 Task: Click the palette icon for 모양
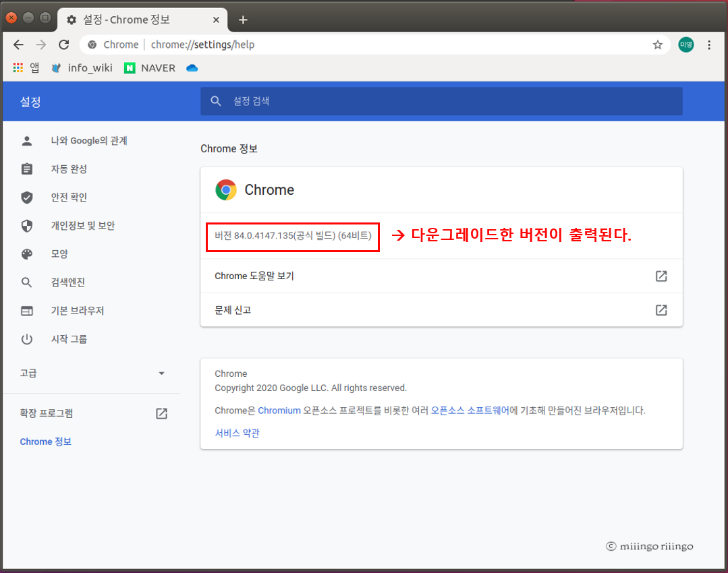(x=27, y=254)
